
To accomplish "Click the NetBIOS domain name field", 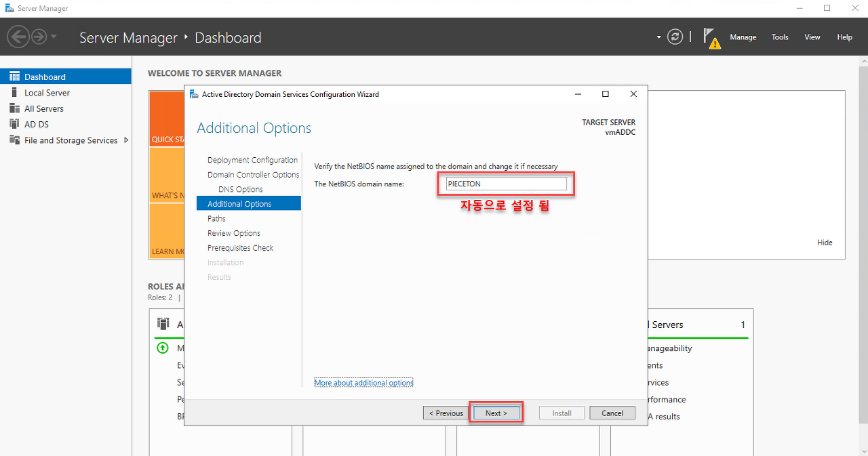I will (505, 184).
